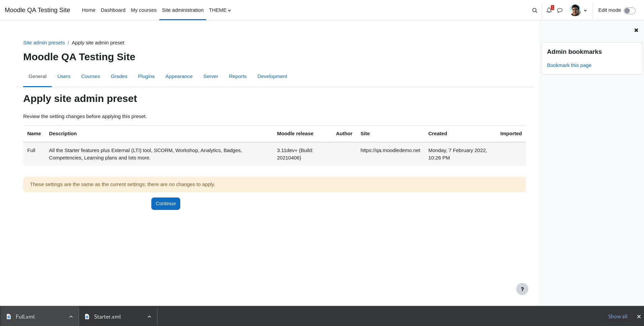This screenshot has height=326, width=644.
Task: Click the Starter.xml file icon
Action: [x=87, y=317]
